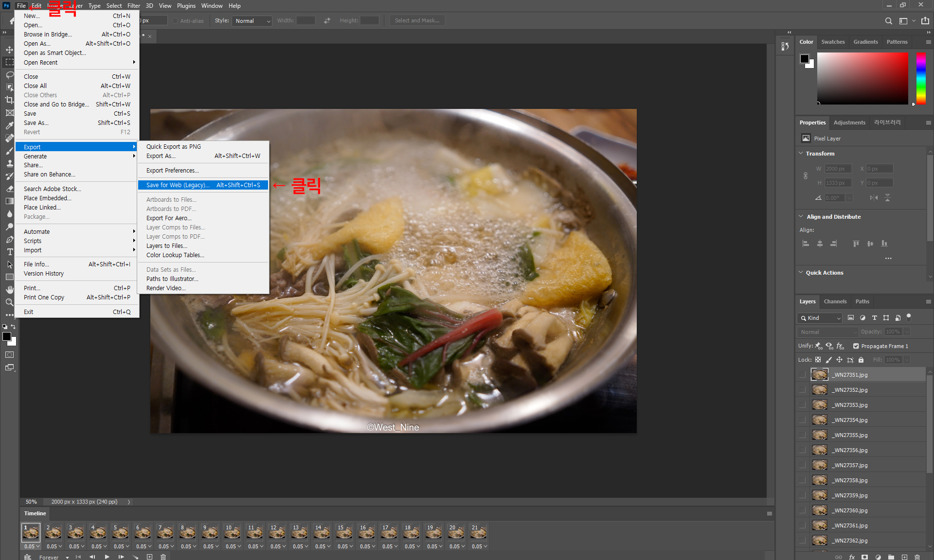934x560 pixels.
Task: Select the Lasso tool
Action: [x=9, y=75]
